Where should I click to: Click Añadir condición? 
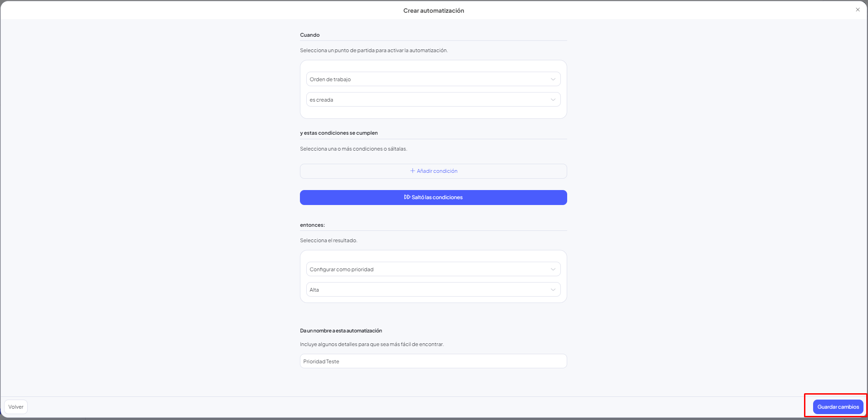pos(433,171)
